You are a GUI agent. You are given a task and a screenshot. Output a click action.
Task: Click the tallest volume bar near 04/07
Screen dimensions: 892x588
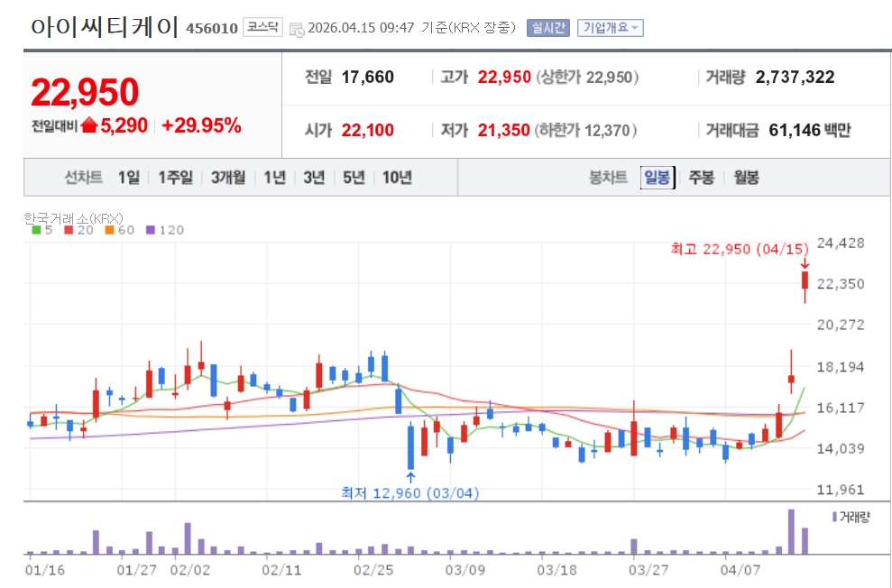coord(791,531)
